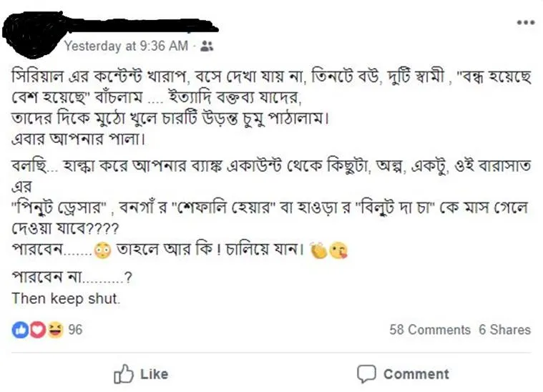Click the Comment button label
Screen dimensions: 543x392
[416, 374]
